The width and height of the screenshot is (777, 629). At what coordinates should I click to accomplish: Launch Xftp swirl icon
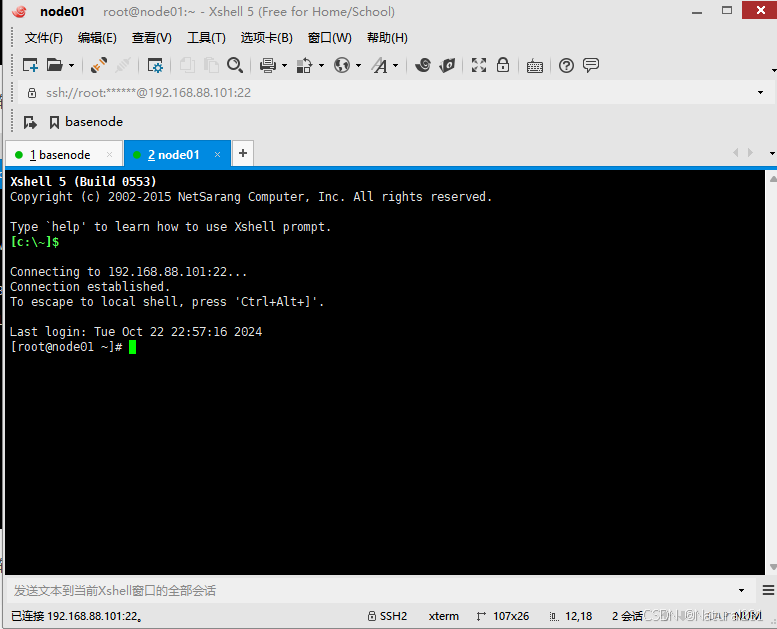[x=423, y=65]
